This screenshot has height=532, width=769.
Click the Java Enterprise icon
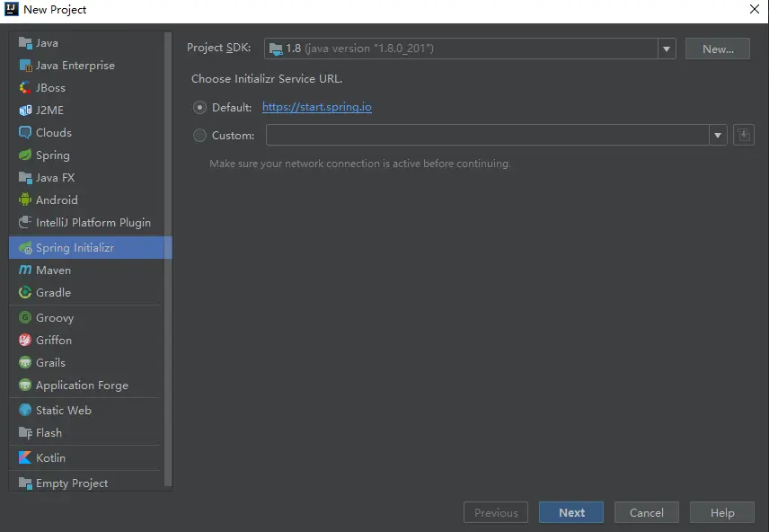(x=25, y=66)
